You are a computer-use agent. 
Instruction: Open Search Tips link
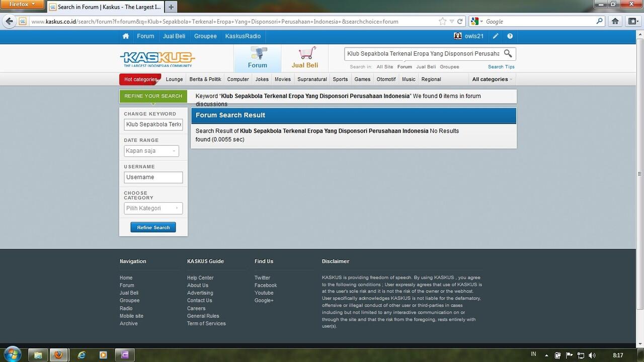pyautogui.click(x=501, y=66)
